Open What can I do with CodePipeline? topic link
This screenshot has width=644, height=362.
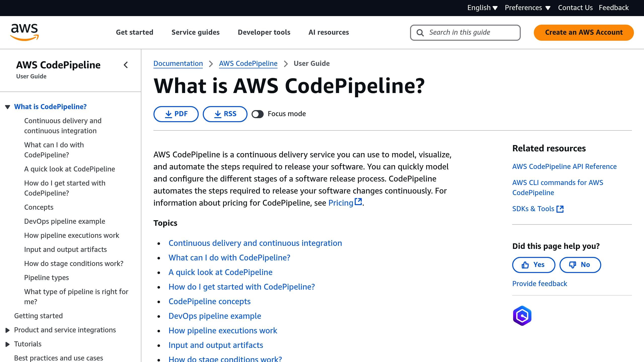229,258
